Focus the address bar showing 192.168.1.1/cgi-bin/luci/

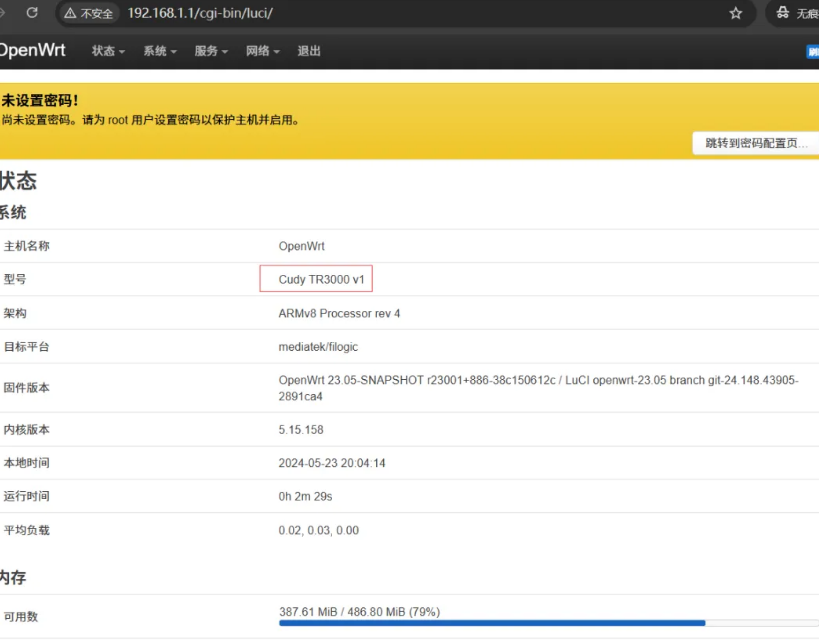tap(400, 14)
